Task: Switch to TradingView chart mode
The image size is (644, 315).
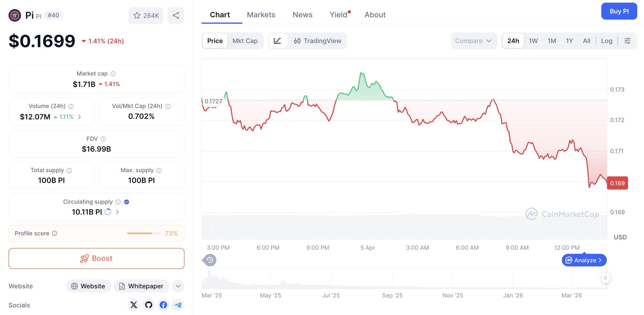Action: (318, 41)
